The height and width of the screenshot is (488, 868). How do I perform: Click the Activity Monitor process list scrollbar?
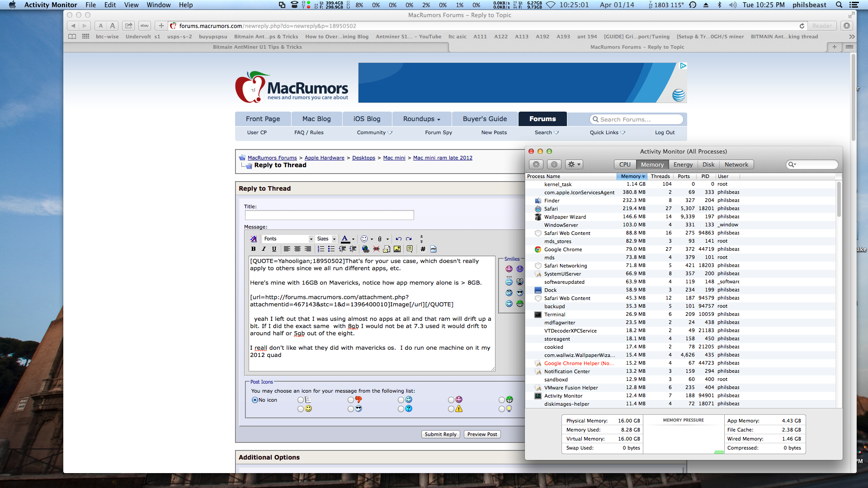[x=839, y=199]
